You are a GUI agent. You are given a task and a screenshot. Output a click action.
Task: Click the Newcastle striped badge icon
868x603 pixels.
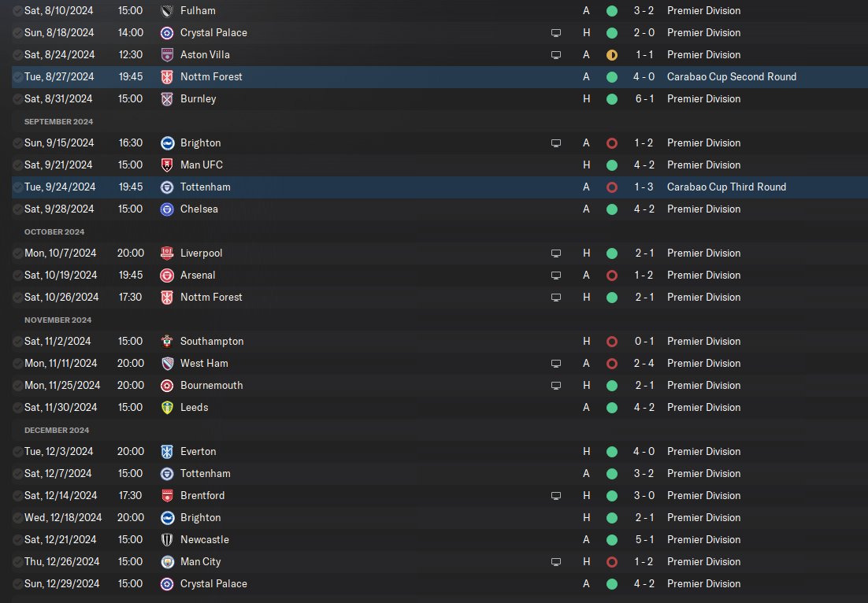(167, 539)
